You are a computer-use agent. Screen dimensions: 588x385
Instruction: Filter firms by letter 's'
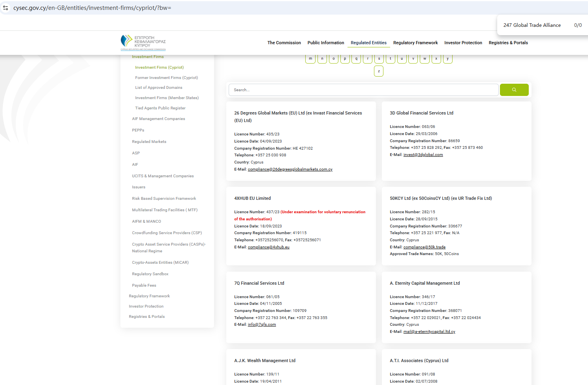[x=379, y=58]
